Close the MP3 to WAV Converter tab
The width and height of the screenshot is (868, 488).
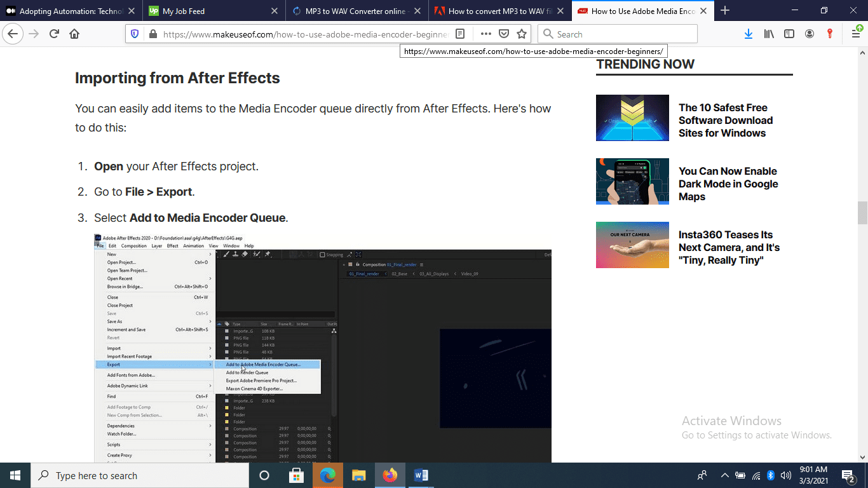point(417,11)
